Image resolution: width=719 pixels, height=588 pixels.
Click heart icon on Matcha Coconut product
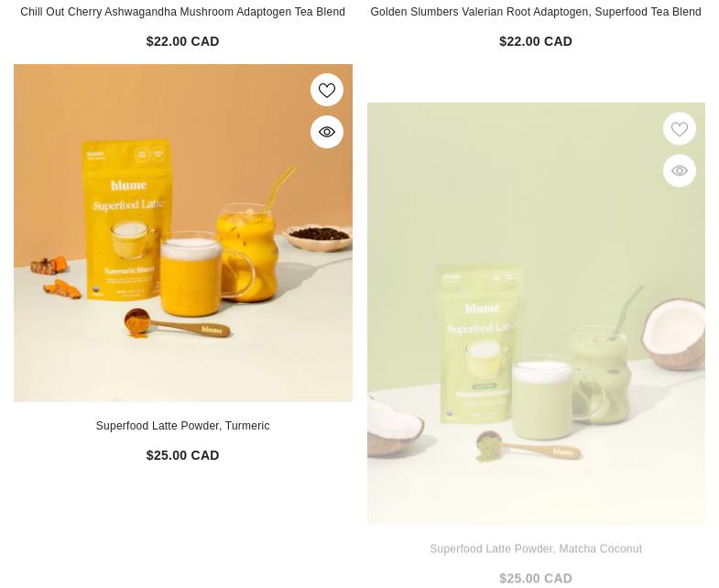coord(679,128)
